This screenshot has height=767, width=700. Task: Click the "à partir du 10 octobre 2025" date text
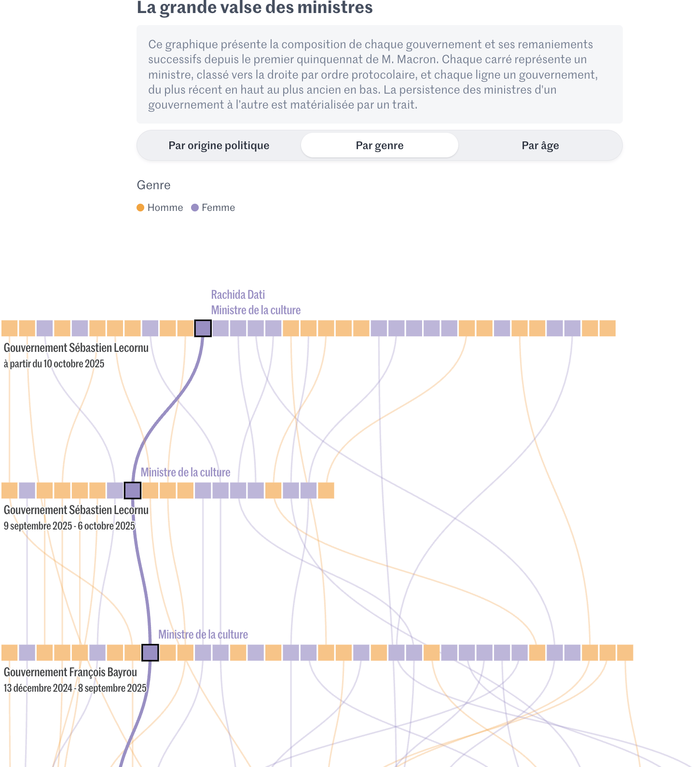(x=54, y=363)
